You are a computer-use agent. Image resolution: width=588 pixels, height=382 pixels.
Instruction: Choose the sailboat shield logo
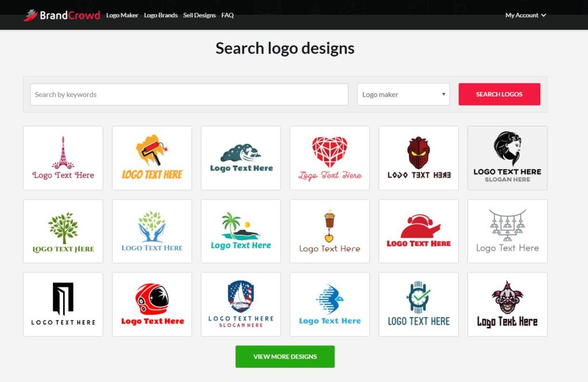241,304
